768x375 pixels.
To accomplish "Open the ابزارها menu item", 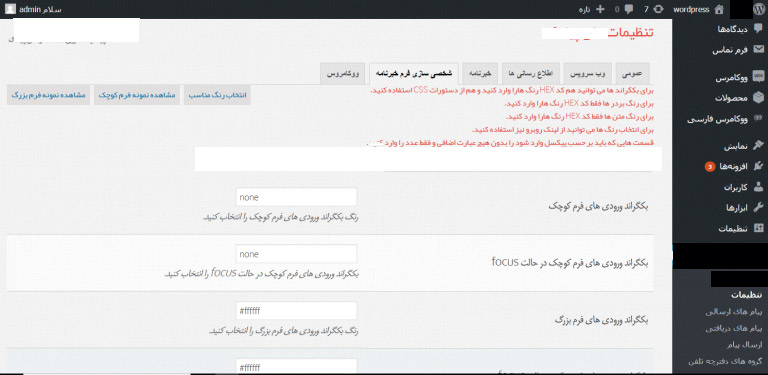I will pyautogui.click(x=736, y=208).
